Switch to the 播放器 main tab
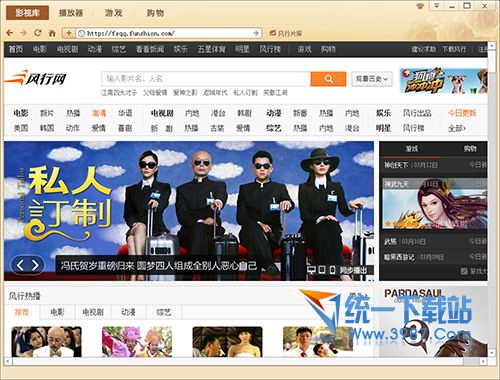The width and height of the screenshot is (500, 380). tap(71, 13)
